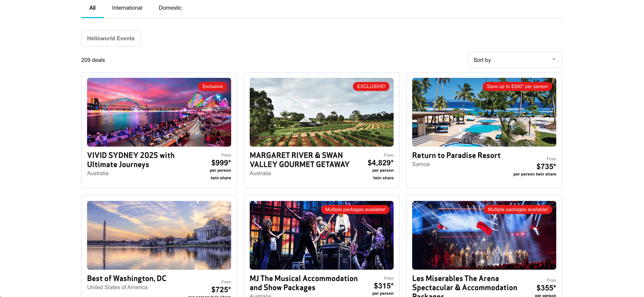Click MJ The Musical Accommodation title
This screenshot has width=644, height=297.
point(303,283)
